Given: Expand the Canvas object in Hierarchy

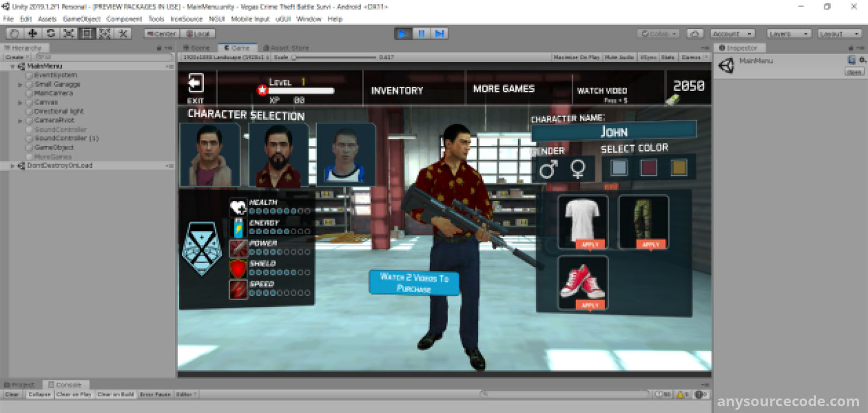Looking at the screenshot, I should (20, 102).
